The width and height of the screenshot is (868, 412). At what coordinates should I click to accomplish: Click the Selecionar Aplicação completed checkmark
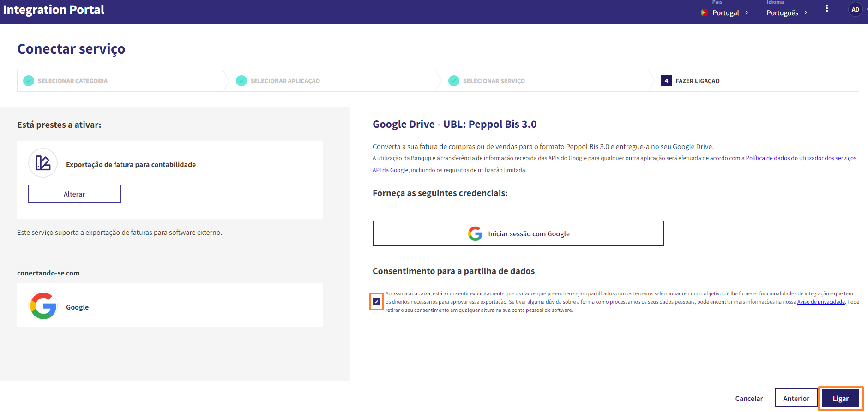241,81
